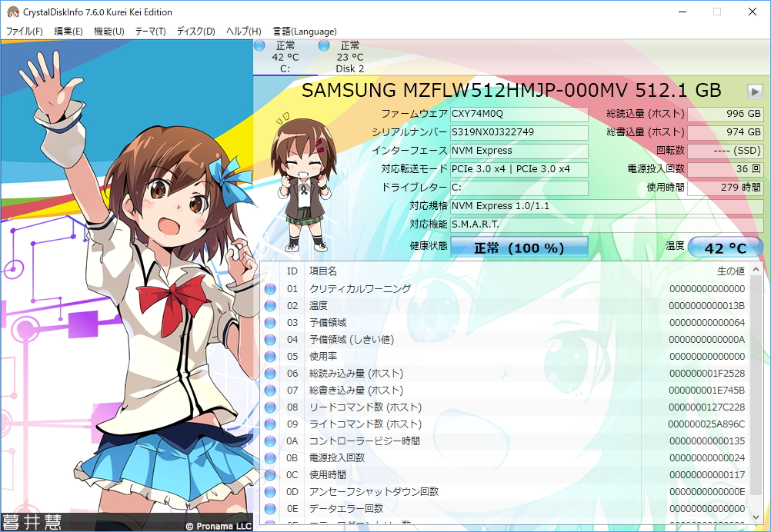Click the 生の値 column header
This screenshot has width=771, height=532.
(696, 271)
